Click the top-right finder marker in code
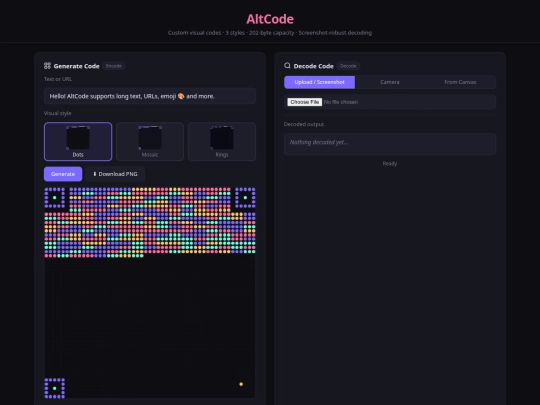 (245, 198)
